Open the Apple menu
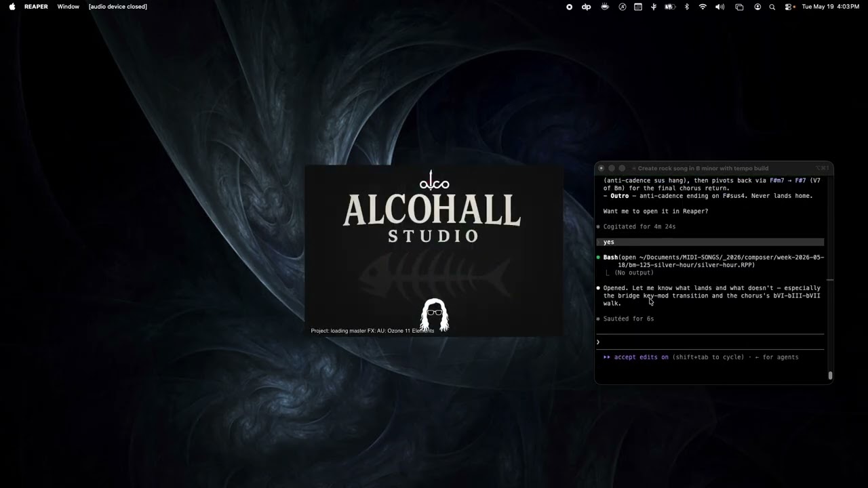This screenshot has height=488, width=868. click(12, 7)
